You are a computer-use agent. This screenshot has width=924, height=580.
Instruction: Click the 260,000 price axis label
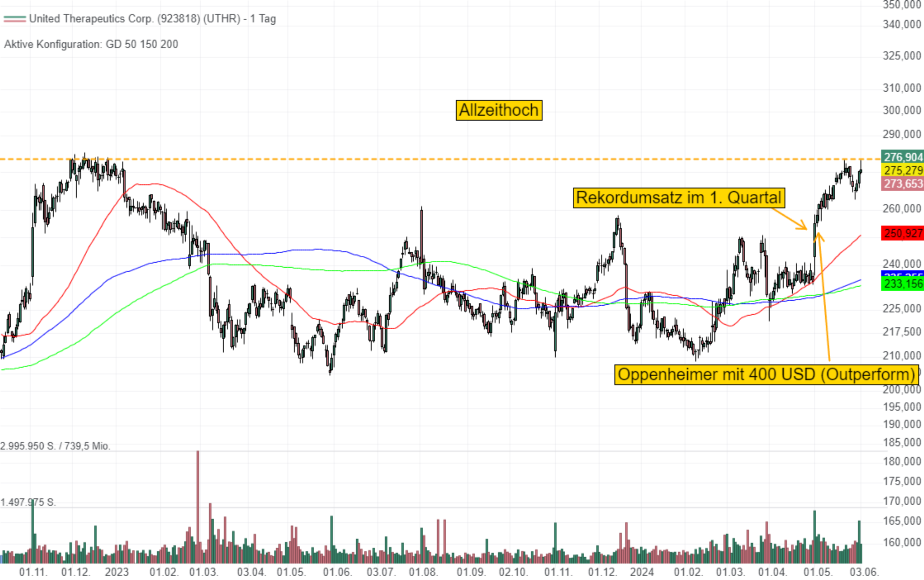click(x=902, y=209)
